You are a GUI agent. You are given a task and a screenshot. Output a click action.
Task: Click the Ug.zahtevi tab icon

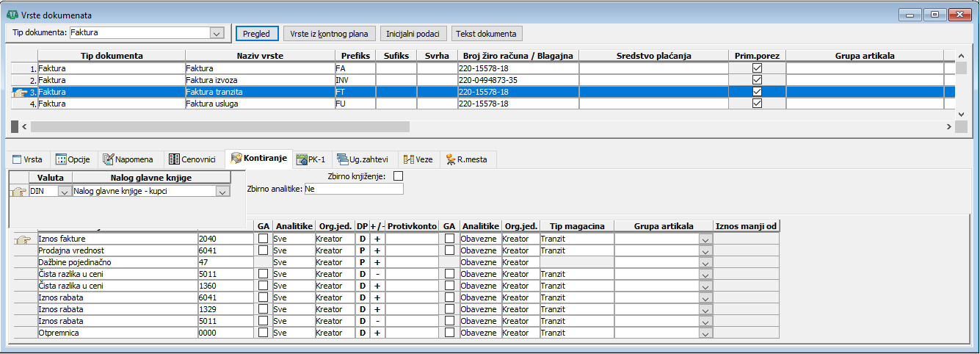(343, 159)
